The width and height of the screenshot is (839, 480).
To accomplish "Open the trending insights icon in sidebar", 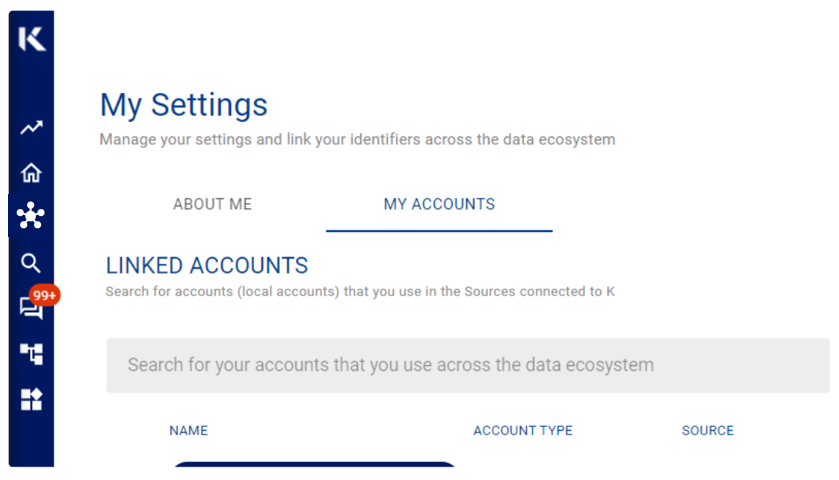I will [31, 127].
